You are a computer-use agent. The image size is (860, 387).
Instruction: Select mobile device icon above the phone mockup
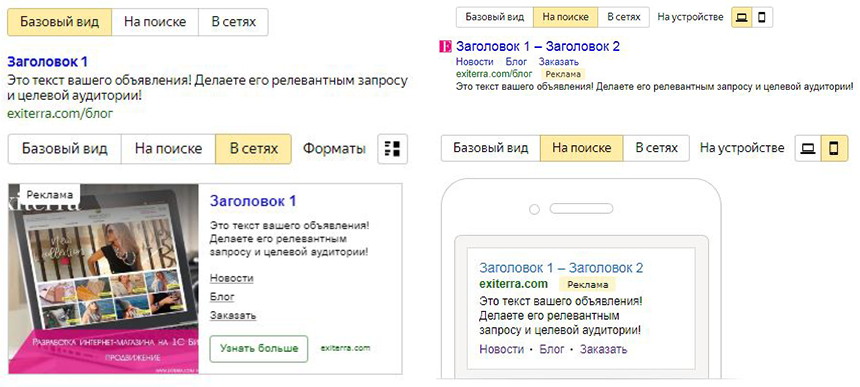833,148
